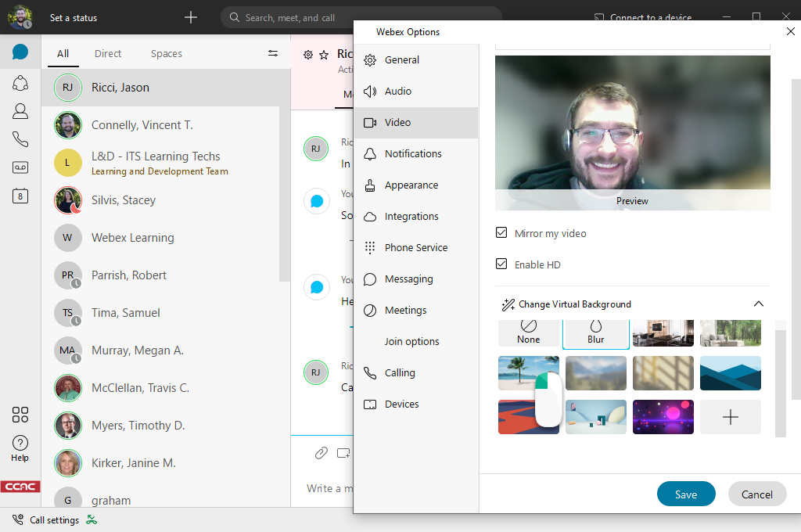Open Notifications options
Image resolution: width=801 pixels, height=532 pixels.
click(416, 154)
